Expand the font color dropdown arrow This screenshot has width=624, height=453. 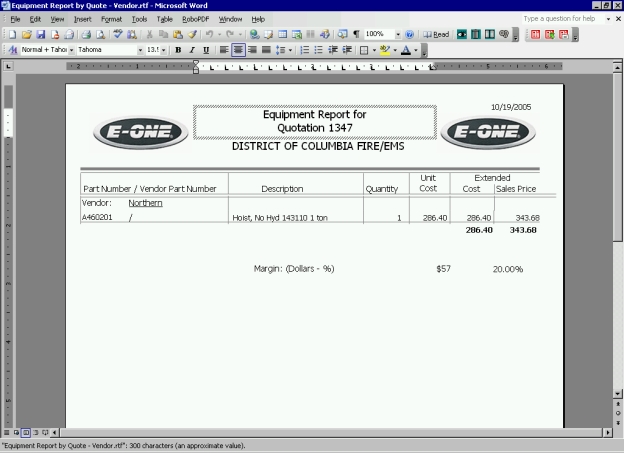416,50
